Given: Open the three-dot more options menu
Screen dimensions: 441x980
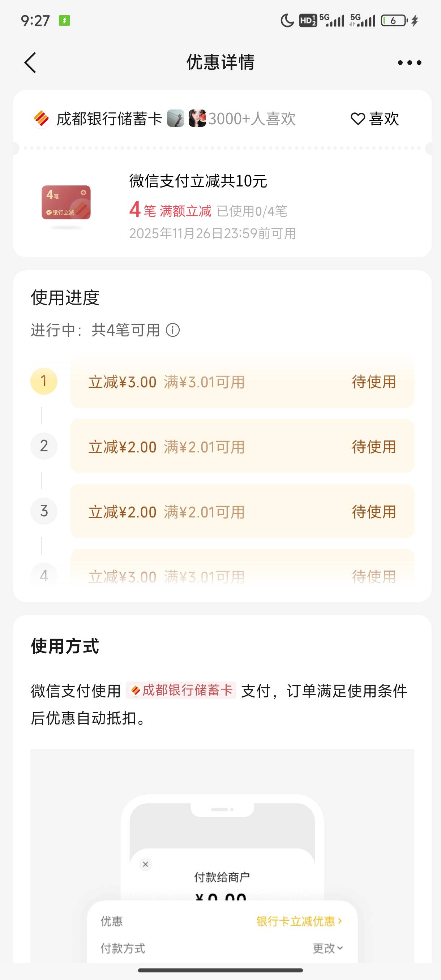Looking at the screenshot, I should 410,63.
